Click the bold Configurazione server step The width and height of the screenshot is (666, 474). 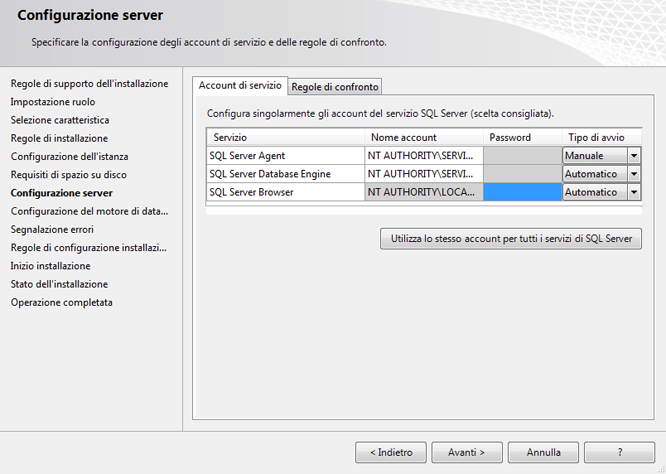point(62,193)
